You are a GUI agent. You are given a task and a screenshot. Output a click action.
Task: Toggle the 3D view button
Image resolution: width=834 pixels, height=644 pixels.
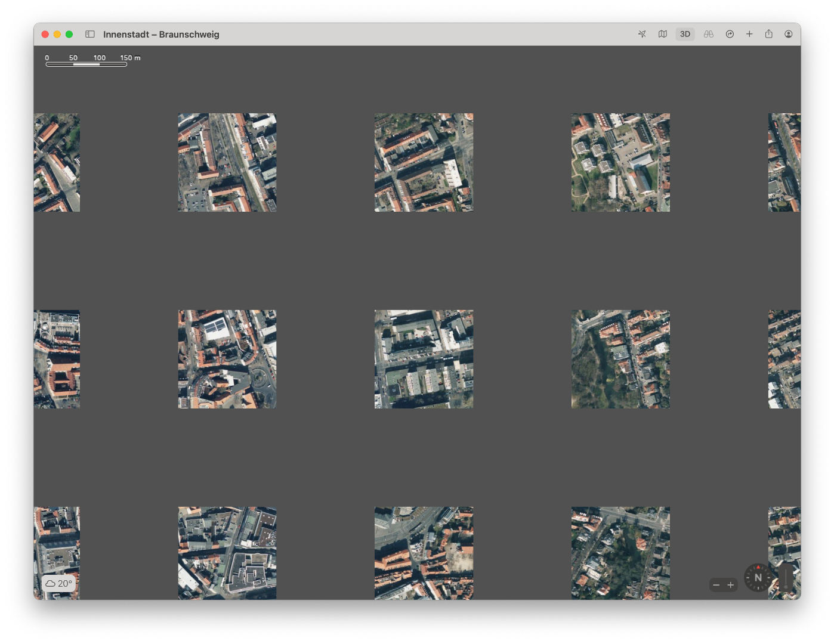pyautogui.click(x=685, y=34)
